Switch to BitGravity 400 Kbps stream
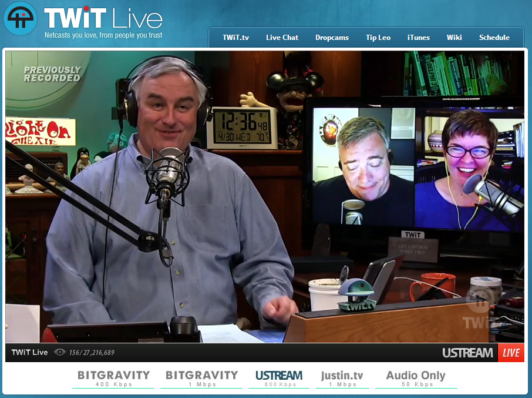The width and height of the screenshot is (532, 398). coord(113,378)
